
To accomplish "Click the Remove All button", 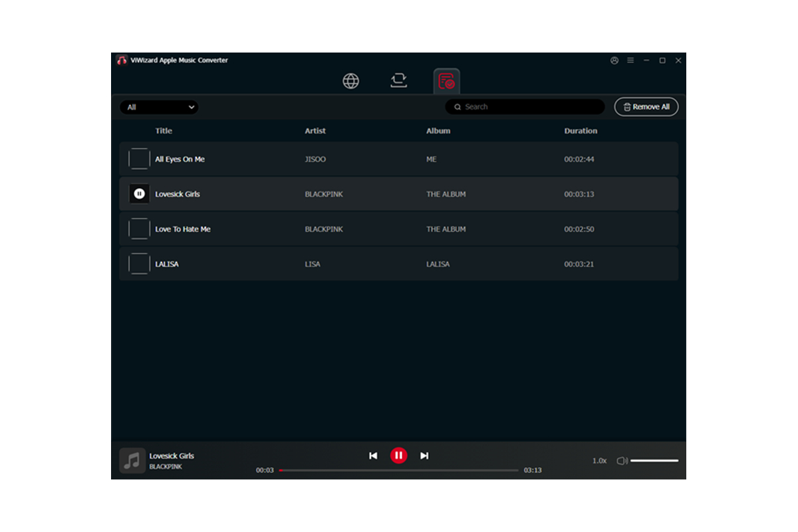I will 646,107.
